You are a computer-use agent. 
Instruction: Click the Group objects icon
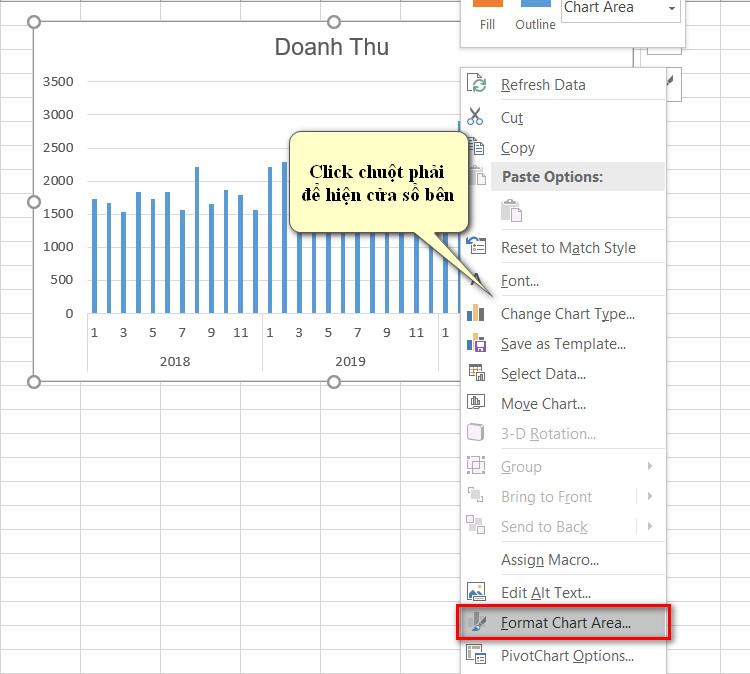coord(476,464)
